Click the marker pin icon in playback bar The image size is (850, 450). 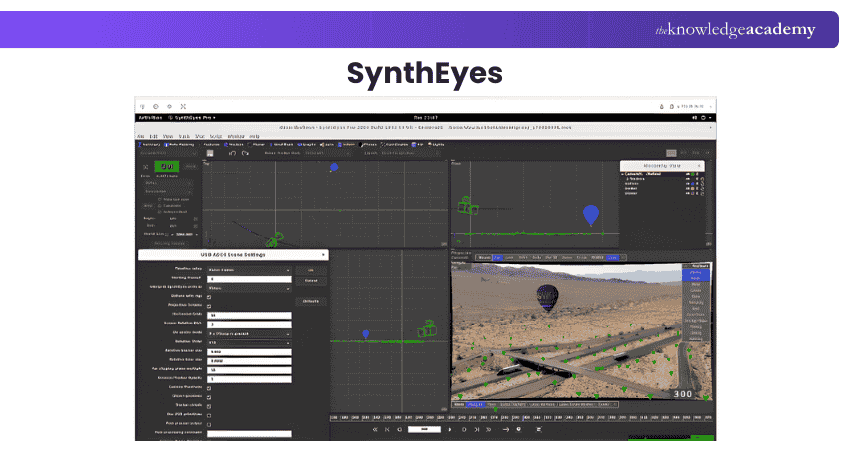click(x=519, y=429)
